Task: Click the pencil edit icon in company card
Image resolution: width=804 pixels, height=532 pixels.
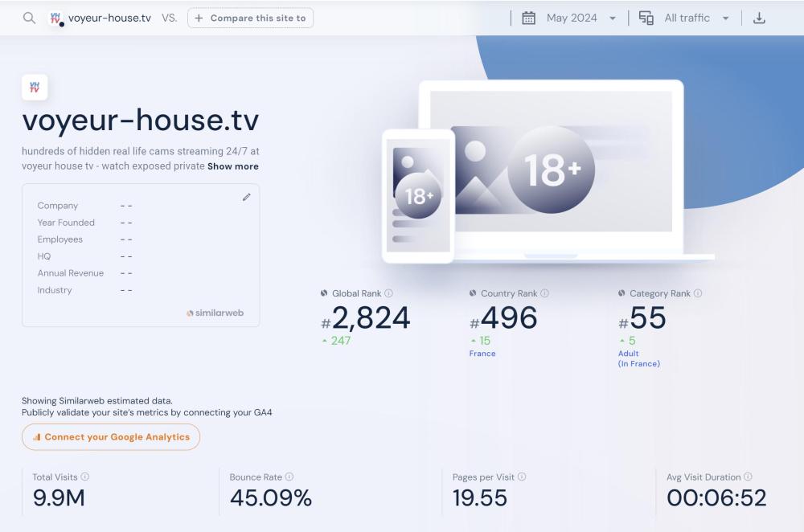Action: pyautogui.click(x=247, y=197)
